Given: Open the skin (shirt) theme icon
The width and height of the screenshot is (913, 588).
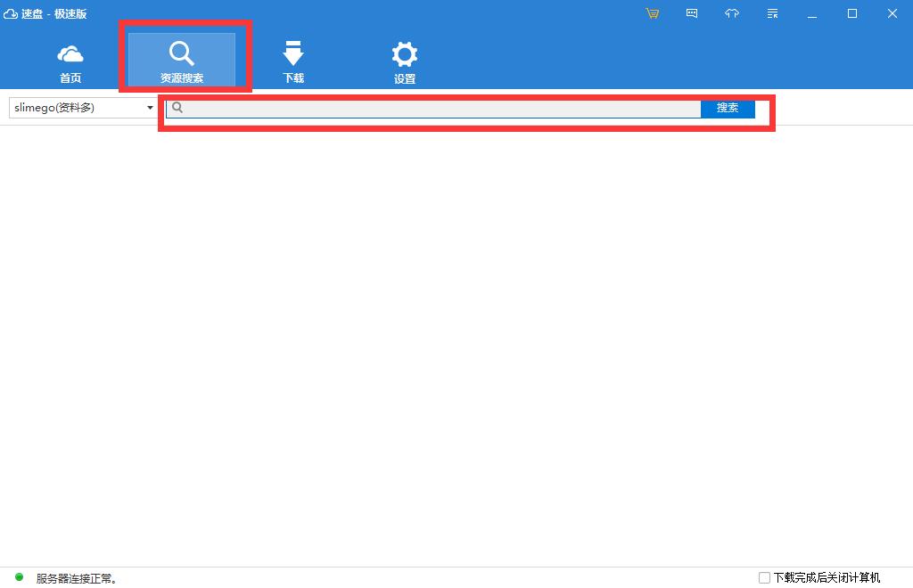Looking at the screenshot, I should point(732,13).
